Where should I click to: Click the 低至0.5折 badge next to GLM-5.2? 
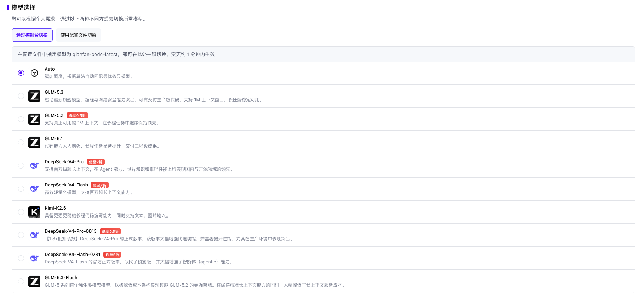[77, 116]
